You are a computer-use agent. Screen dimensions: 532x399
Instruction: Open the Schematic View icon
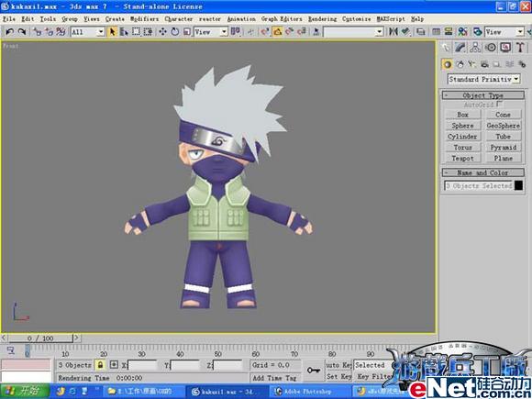point(449,32)
